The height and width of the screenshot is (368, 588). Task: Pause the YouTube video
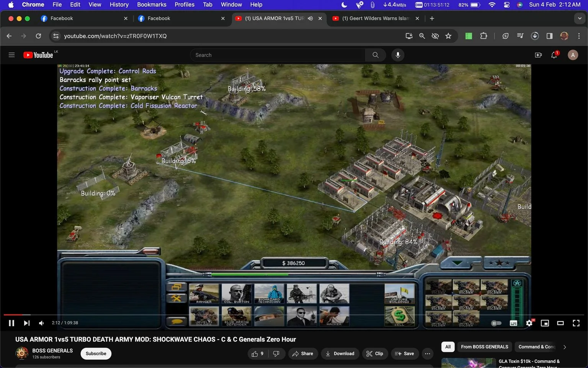[x=11, y=323]
